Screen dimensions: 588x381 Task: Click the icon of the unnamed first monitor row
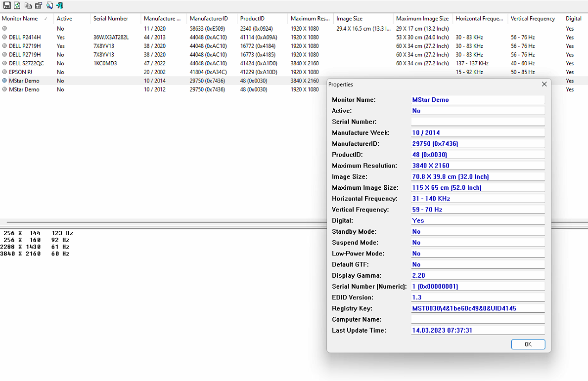tap(4, 29)
